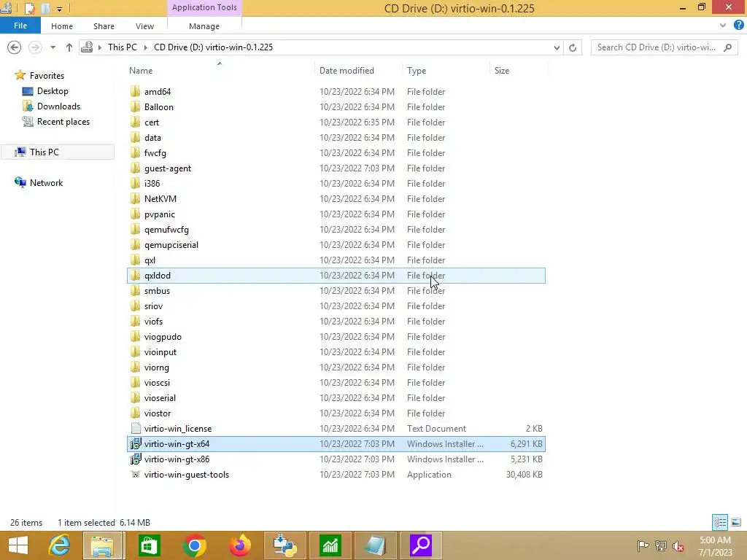Image resolution: width=747 pixels, height=560 pixels.
Task: Select the NetKVM folder icon
Action: click(x=135, y=198)
